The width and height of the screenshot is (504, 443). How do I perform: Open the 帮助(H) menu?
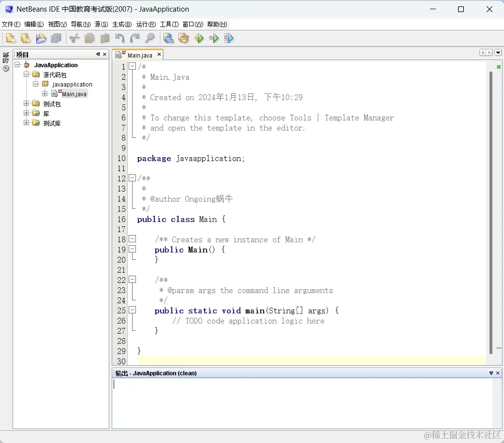217,25
